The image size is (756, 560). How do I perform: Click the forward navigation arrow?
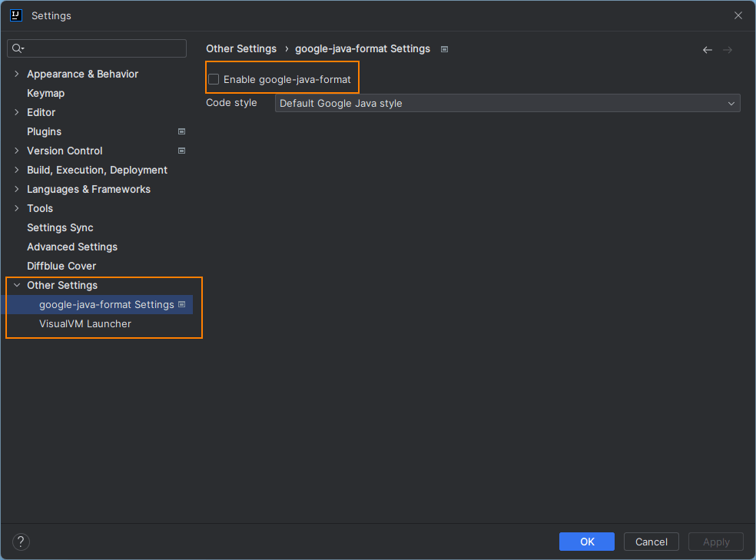727,49
